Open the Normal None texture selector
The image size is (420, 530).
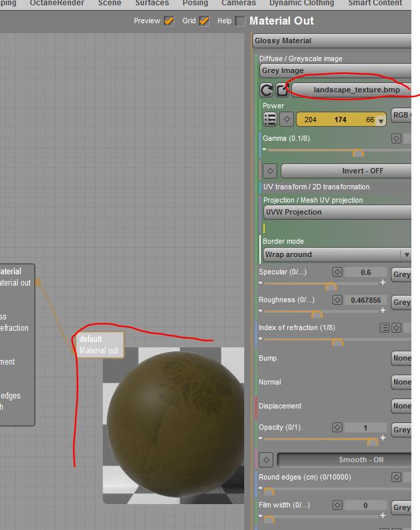(401, 382)
